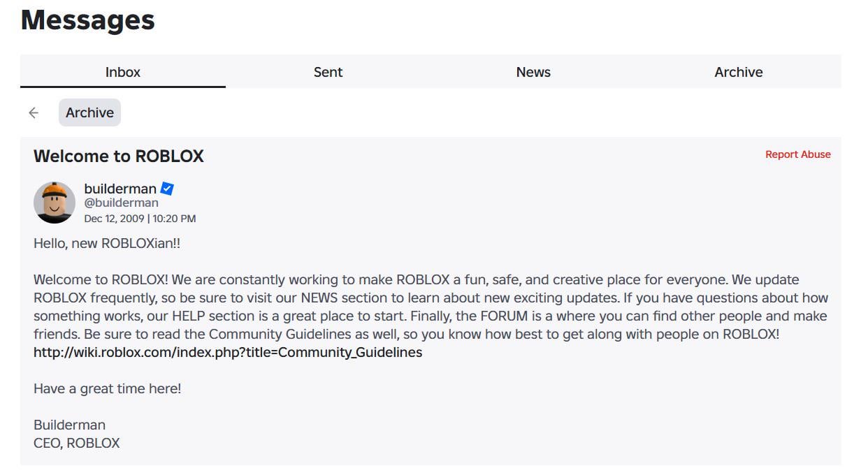Viewport: 868px width, 475px height.
Task: Click builderman's verified badge icon
Action: [167, 189]
